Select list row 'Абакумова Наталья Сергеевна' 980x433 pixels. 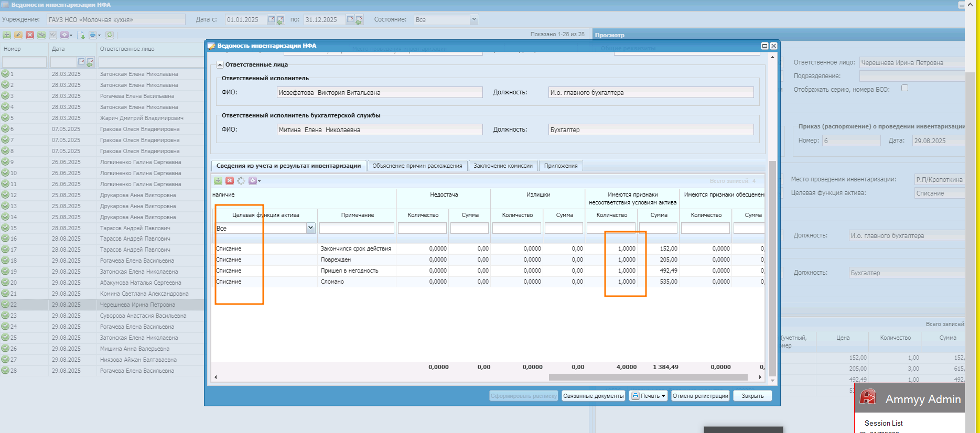pos(102,283)
